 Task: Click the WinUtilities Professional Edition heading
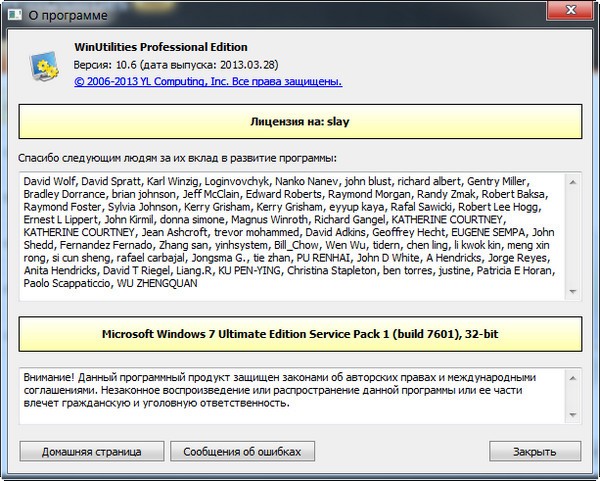160,47
